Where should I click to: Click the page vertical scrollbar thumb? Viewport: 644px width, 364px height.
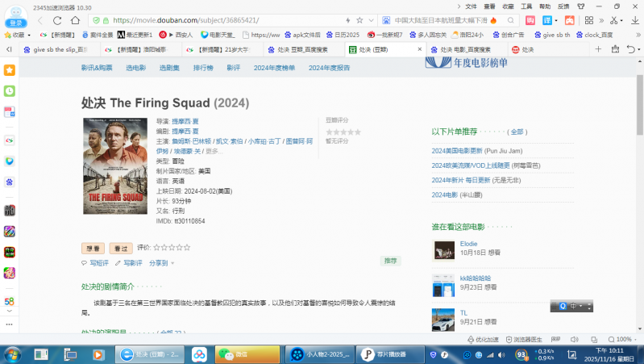coord(640,105)
